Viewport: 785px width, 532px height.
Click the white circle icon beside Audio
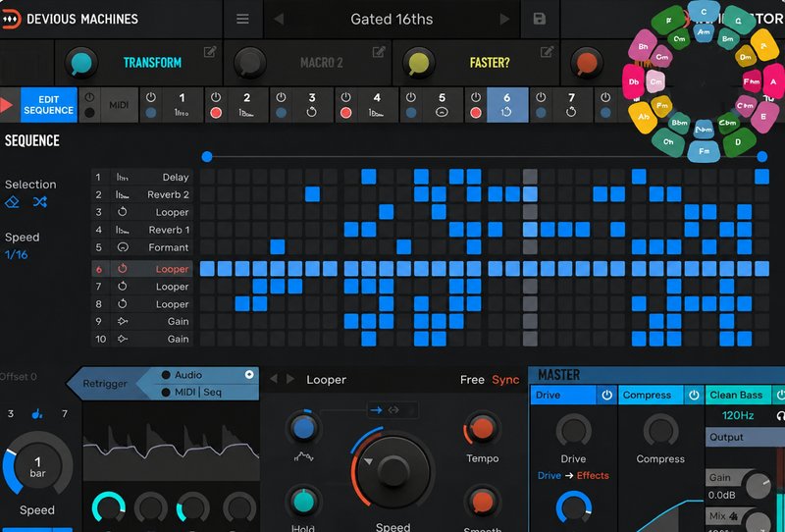pyautogui.click(x=249, y=375)
